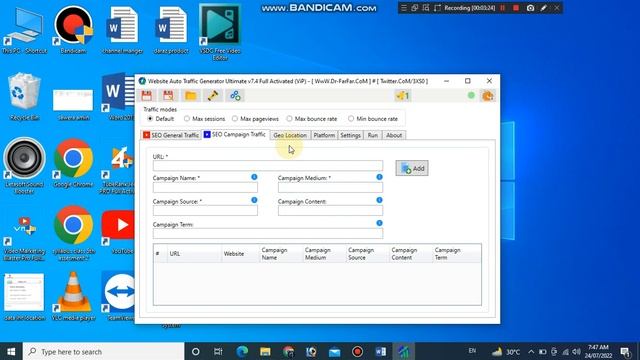Screen dimensions: 640x360
Task: Open the Geo Location tab
Action: point(290,135)
